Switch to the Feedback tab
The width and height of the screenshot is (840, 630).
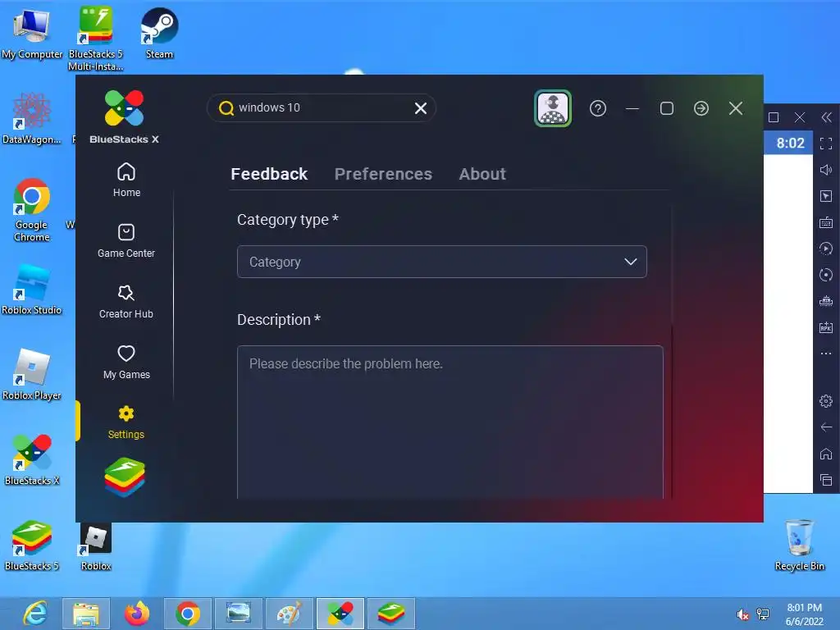click(x=269, y=174)
